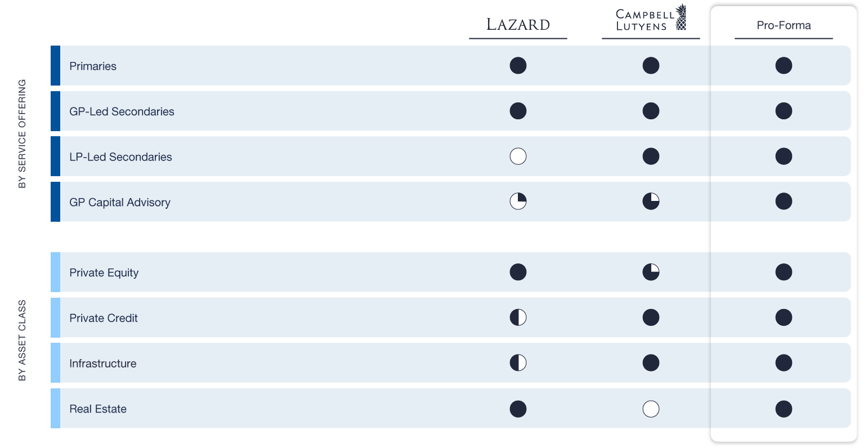Click Campbell Lutyens three-quarter circle for Private Equity

click(651, 272)
